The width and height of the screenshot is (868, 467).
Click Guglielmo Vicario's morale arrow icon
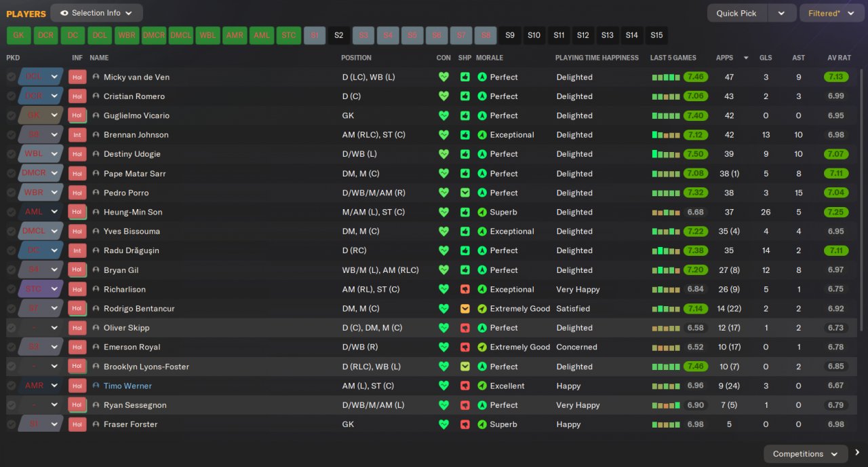tap(482, 115)
